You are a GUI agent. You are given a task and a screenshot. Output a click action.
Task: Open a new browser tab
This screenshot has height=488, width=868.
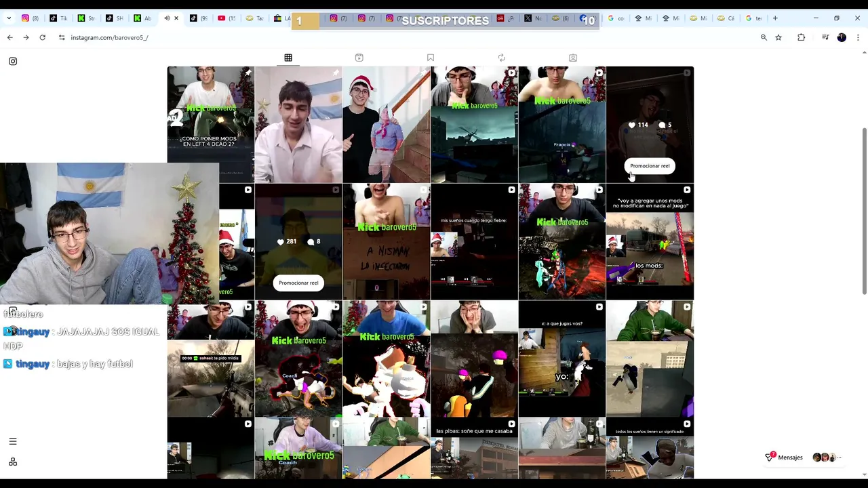coord(776,18)
